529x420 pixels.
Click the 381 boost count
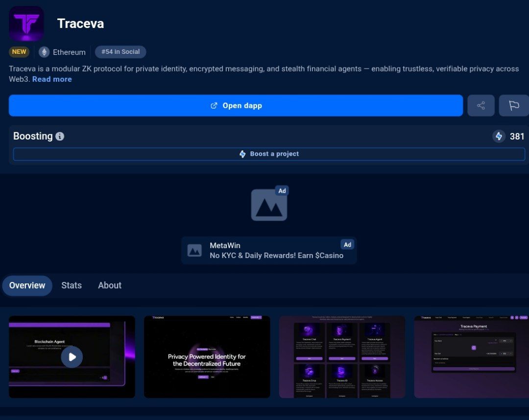517,137
